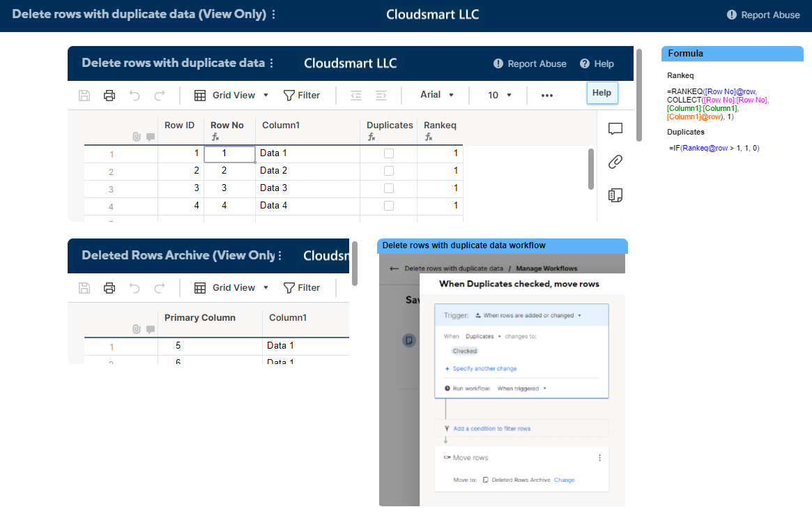Click the Column1 header in the duplicate data sheet
This screenshot has height=523, width=812.
[x=281, y=126]
